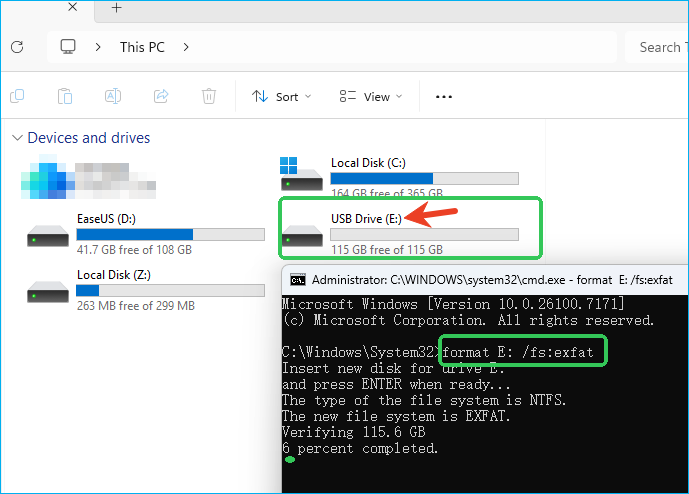
Task: Click the USB Drive (E:) label
Action: pos(366,219)
